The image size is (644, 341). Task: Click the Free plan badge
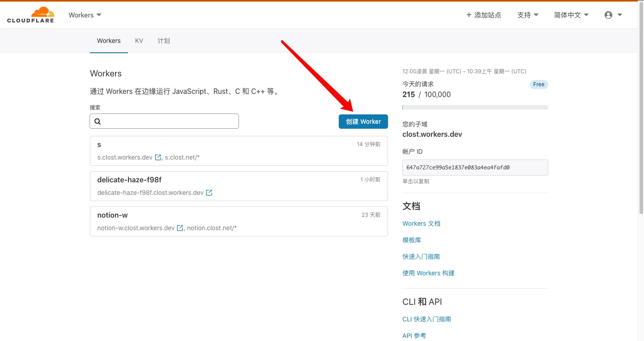click(539, 84)
